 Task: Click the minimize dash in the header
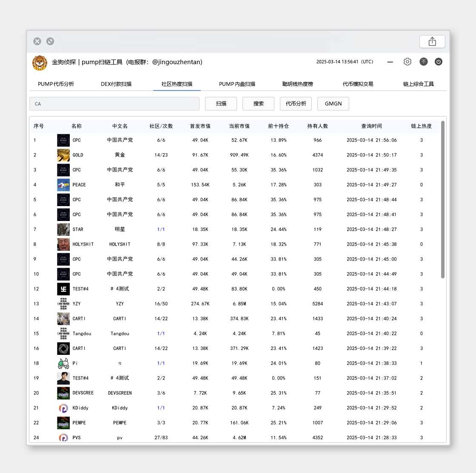click(390, 62)
